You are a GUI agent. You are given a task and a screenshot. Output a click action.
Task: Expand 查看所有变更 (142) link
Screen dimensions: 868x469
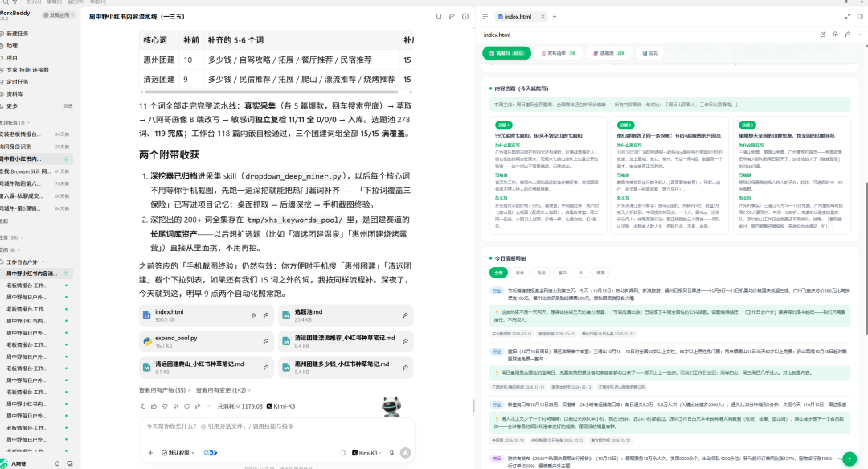click(x=223, y=390)
